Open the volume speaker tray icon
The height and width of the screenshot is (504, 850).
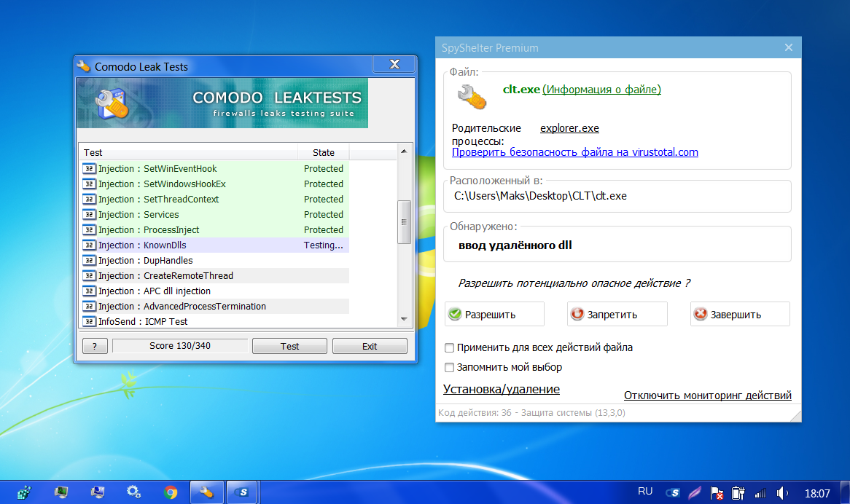pyautogui.click(x=782, y=493)
